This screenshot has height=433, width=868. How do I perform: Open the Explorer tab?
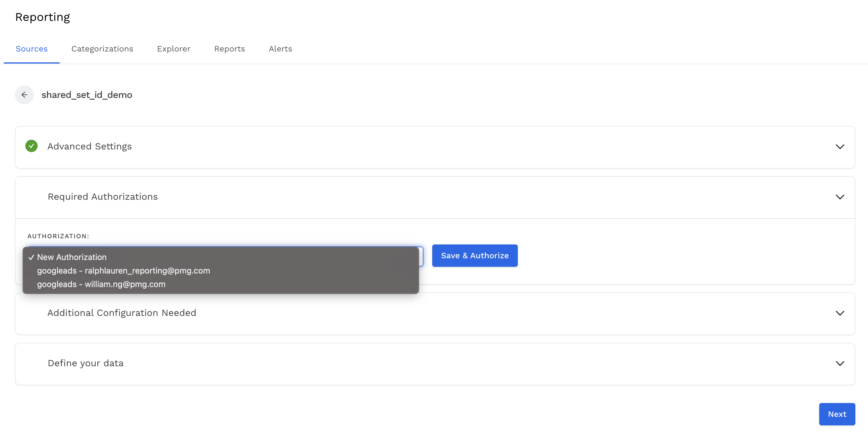click(x=173, y=49)
